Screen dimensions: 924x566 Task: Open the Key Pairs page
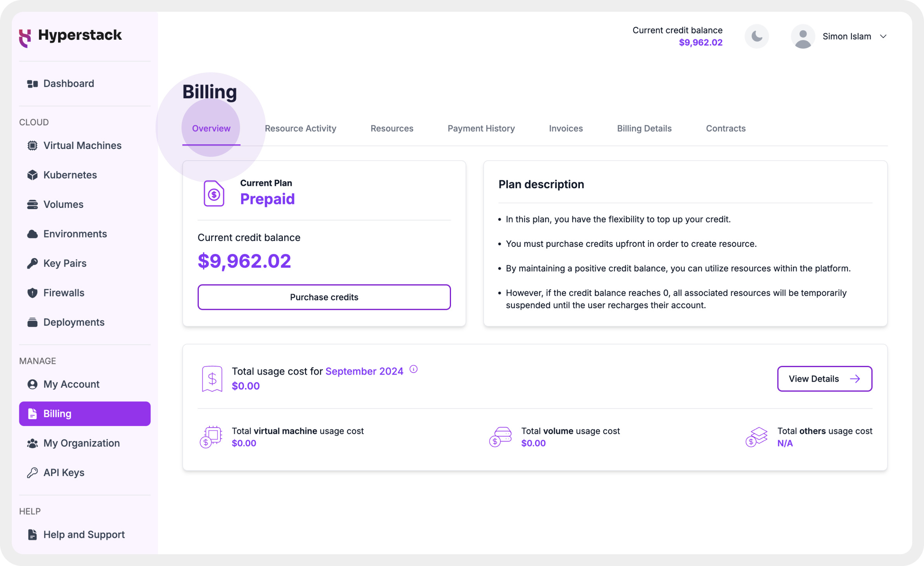84,263
